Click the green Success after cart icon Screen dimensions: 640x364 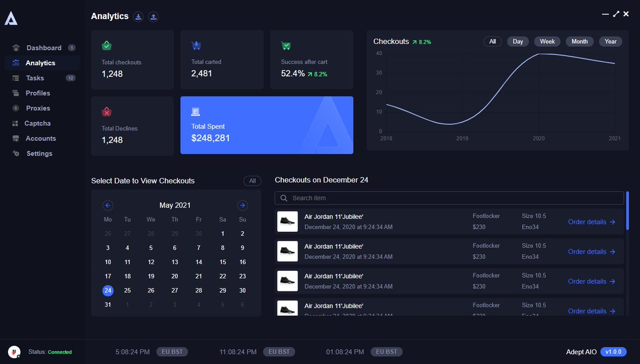pyautogui.click(x=286, y=46)
